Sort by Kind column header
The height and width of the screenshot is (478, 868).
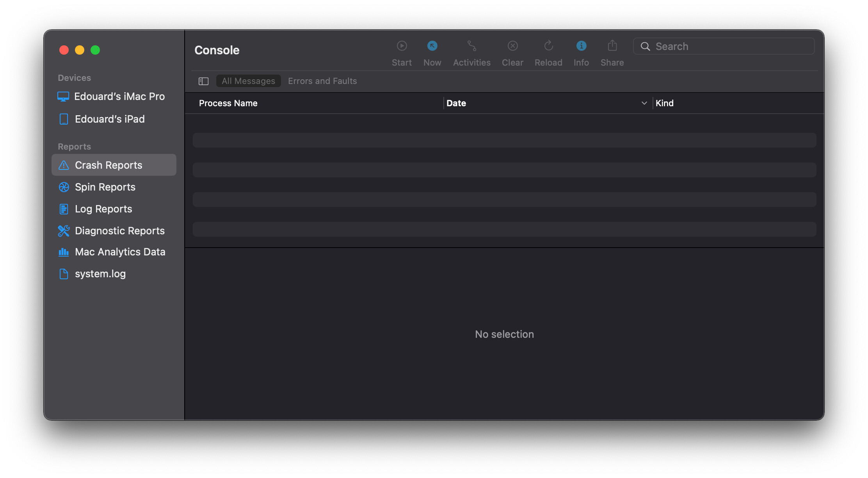[664, 103]
